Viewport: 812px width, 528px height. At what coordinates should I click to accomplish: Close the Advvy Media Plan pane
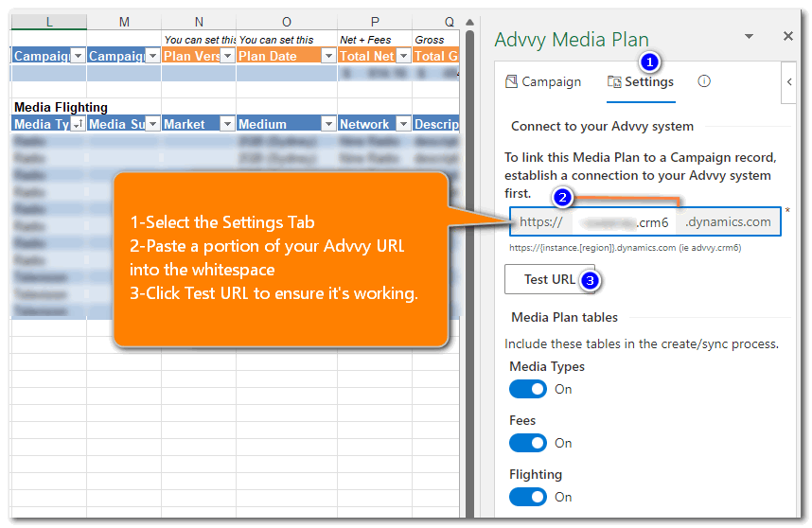click(787, 36)
